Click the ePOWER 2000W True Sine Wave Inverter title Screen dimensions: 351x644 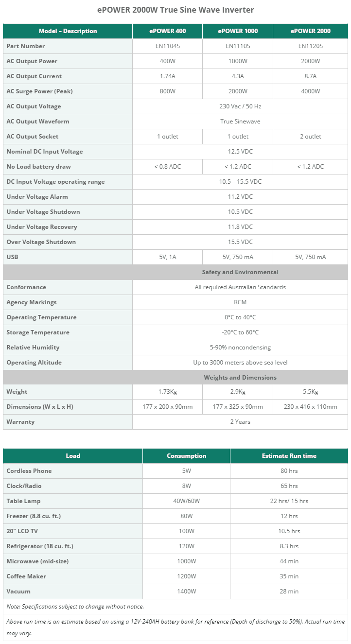[175, 10]
